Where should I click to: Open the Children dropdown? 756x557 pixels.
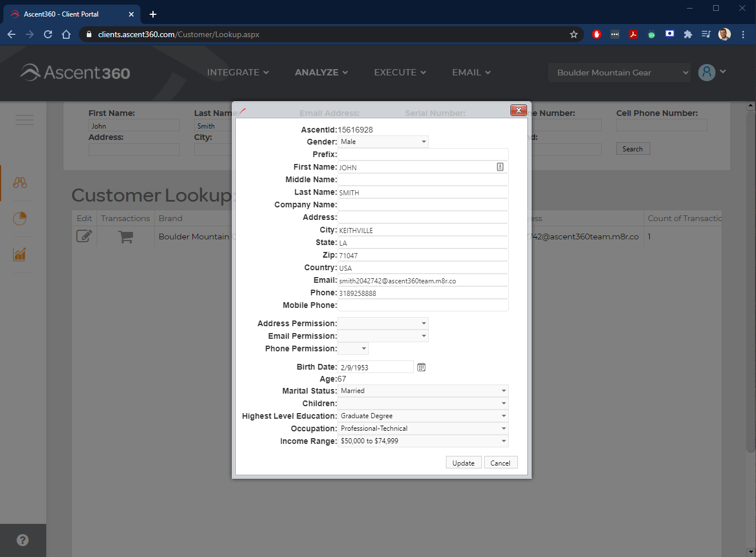[423, 403]
